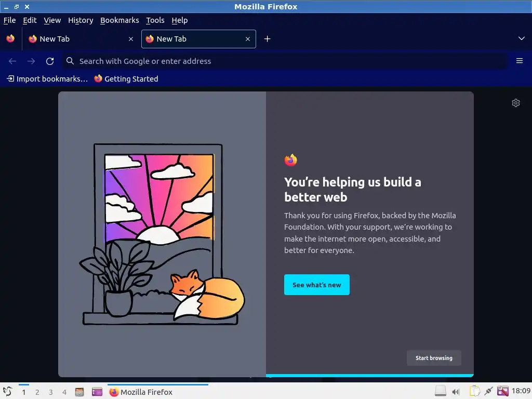
Task: Reload the current page
Action: [50, 61]
